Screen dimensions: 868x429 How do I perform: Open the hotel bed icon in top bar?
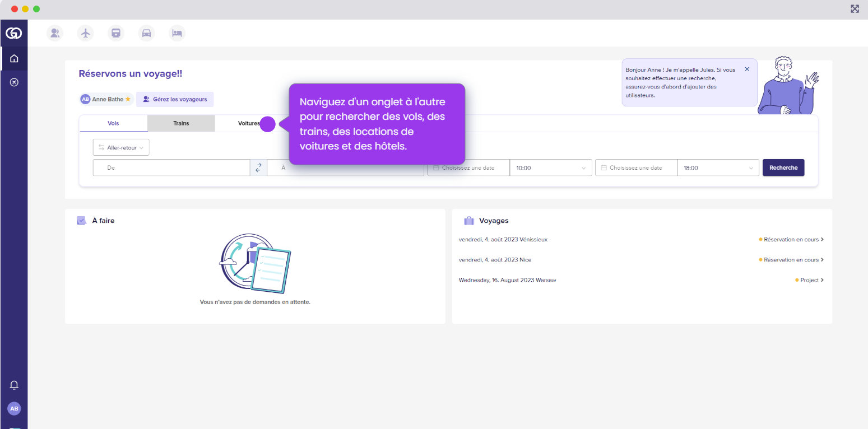pos(177,33)
